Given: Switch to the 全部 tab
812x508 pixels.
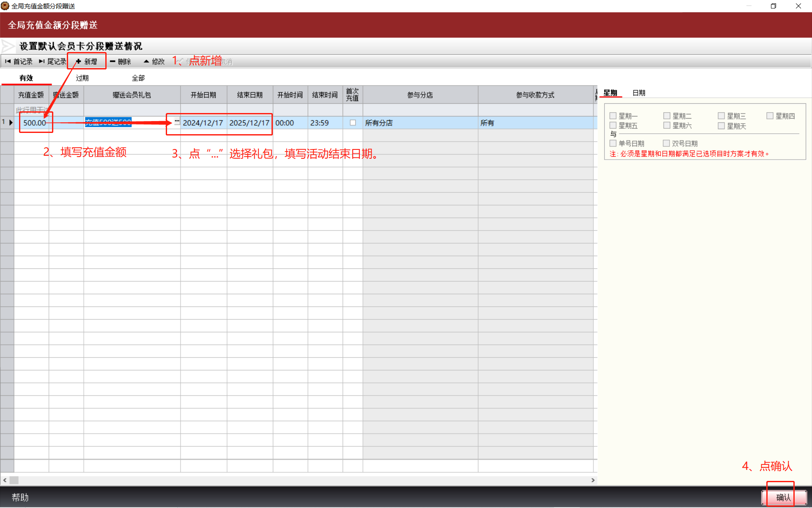Looking at the screenshot, I should click(138, 78).
